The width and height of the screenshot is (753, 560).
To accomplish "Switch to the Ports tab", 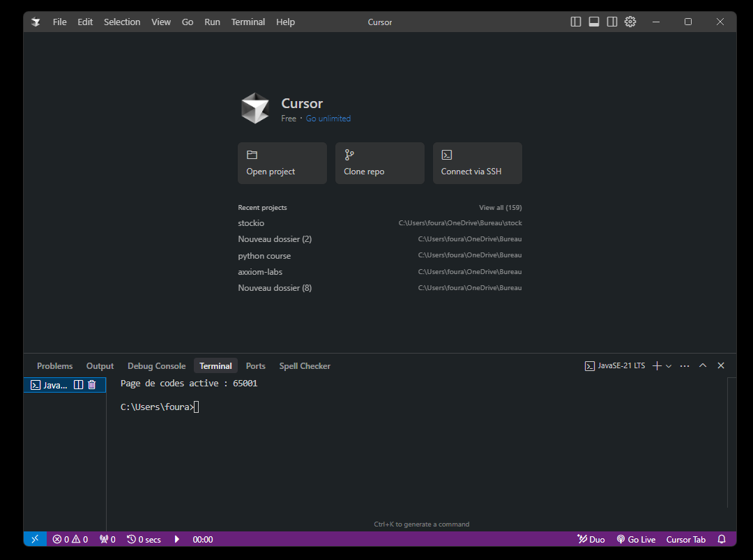I will coord(255,366).
